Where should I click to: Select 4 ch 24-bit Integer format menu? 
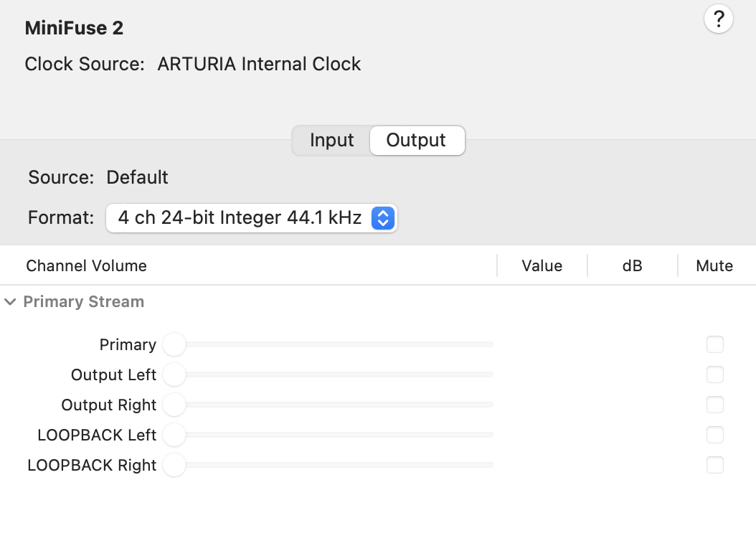[x=240, y=217]
